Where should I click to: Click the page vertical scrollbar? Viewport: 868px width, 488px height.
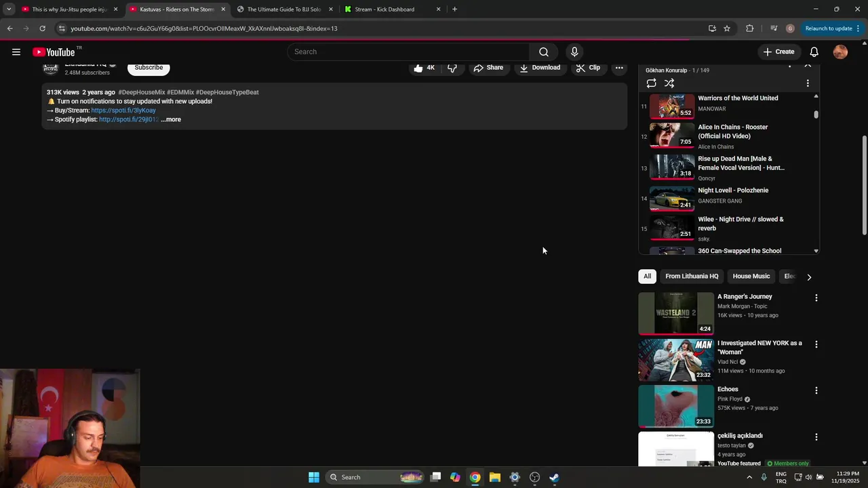tap(864, 185)
